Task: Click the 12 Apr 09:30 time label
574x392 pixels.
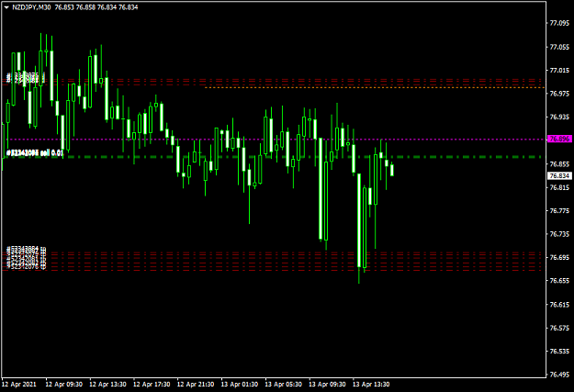Action: [x=63, y=385]
